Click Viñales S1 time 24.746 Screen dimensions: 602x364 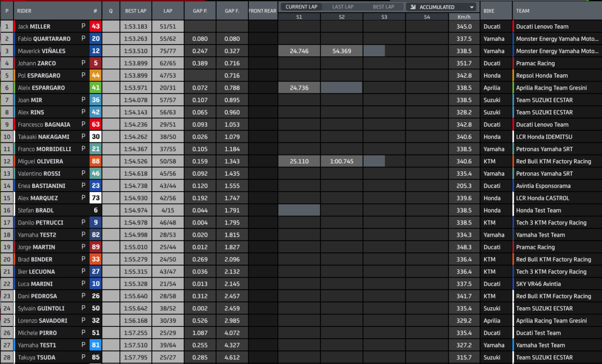click(299, 51)
